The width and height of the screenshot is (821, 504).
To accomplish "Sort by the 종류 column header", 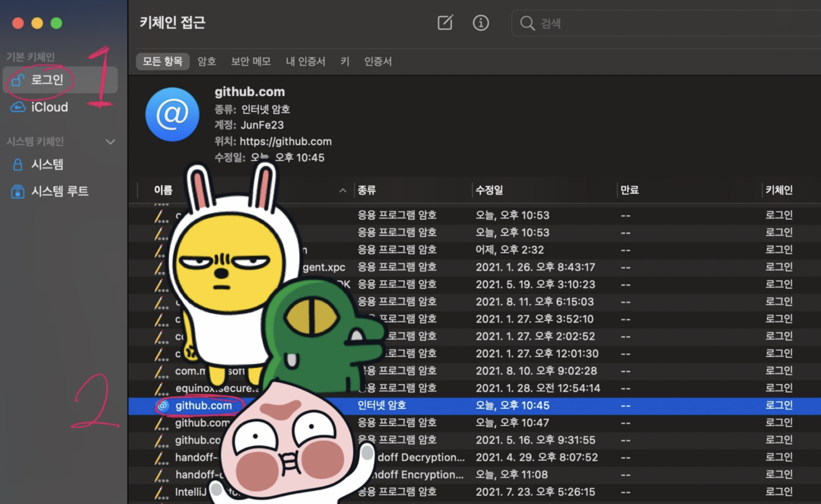I will (367, 190).
